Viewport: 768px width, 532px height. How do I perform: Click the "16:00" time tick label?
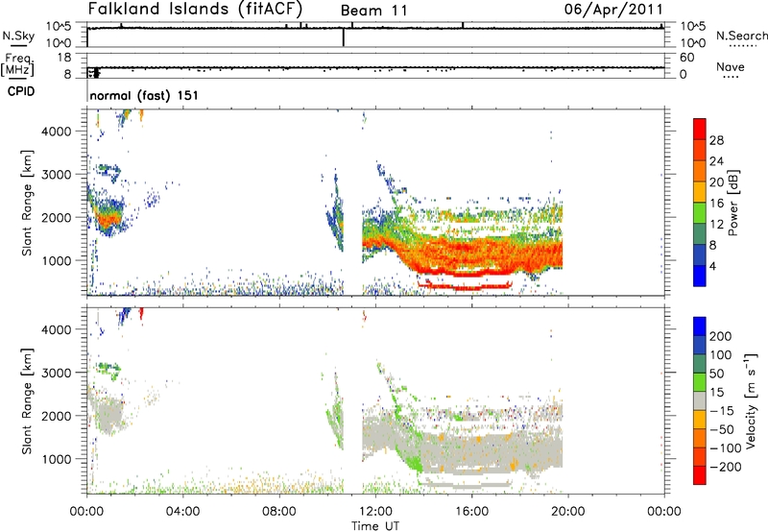pyautogui.click(x=471, y=512)
